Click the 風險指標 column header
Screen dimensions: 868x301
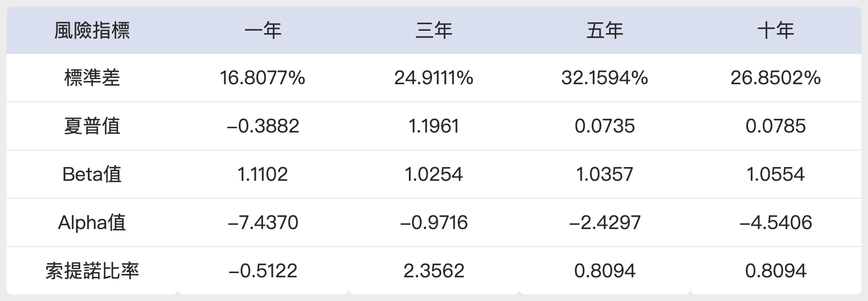92,31
